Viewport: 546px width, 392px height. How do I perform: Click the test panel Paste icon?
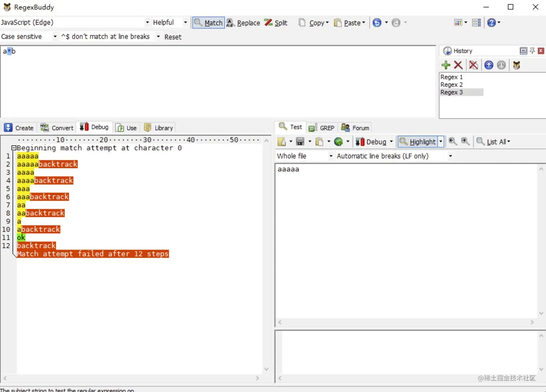pyautogui.click(x=319, y=142)
